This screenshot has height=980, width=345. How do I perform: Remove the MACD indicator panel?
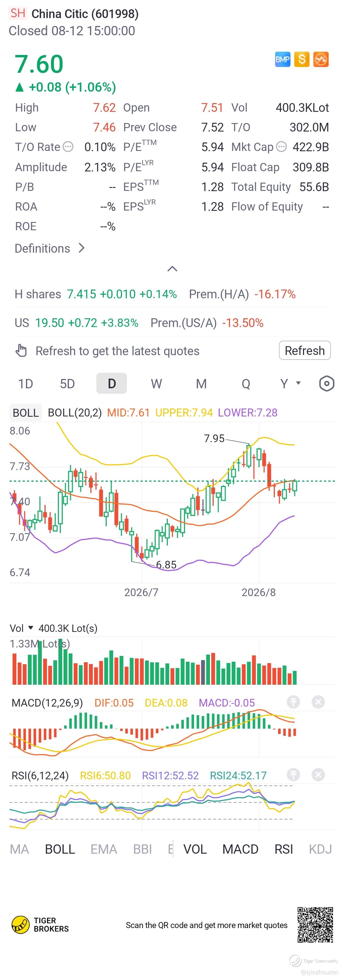pos(318,702)
